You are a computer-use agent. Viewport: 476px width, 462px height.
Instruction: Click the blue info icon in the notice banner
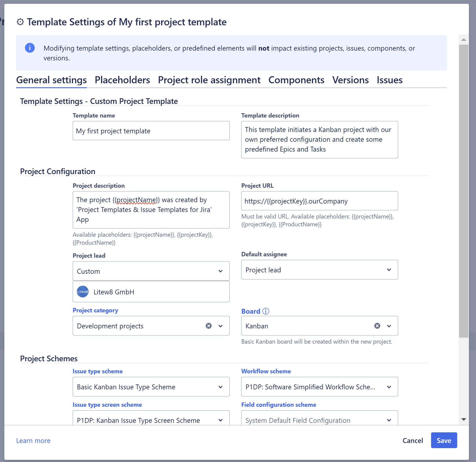tap(30, 48)
